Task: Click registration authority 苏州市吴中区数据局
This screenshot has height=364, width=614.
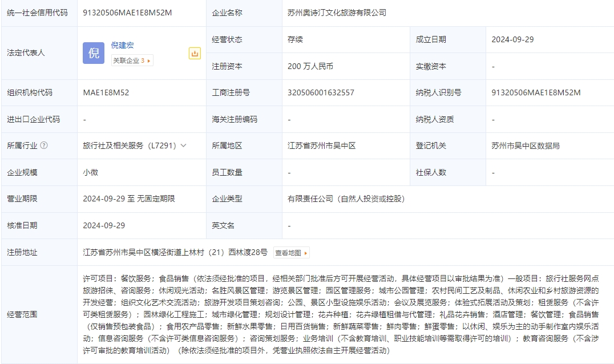Action: click(526, 145)
